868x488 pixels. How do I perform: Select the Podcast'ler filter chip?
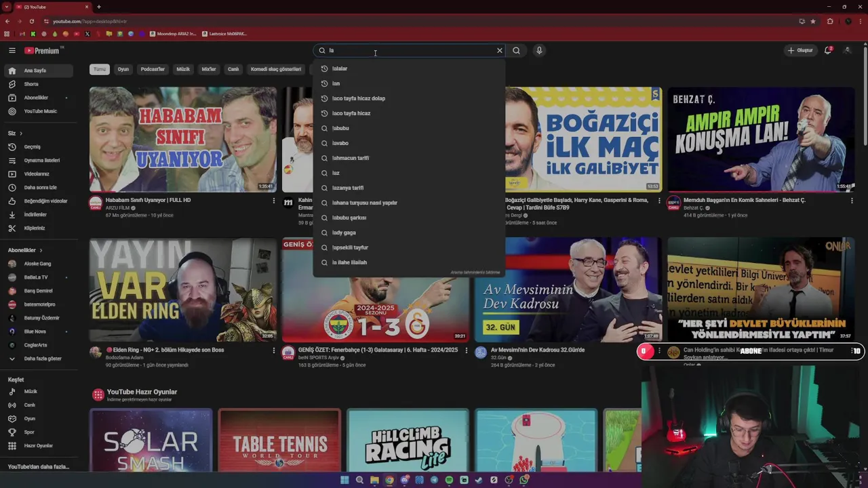153,69
